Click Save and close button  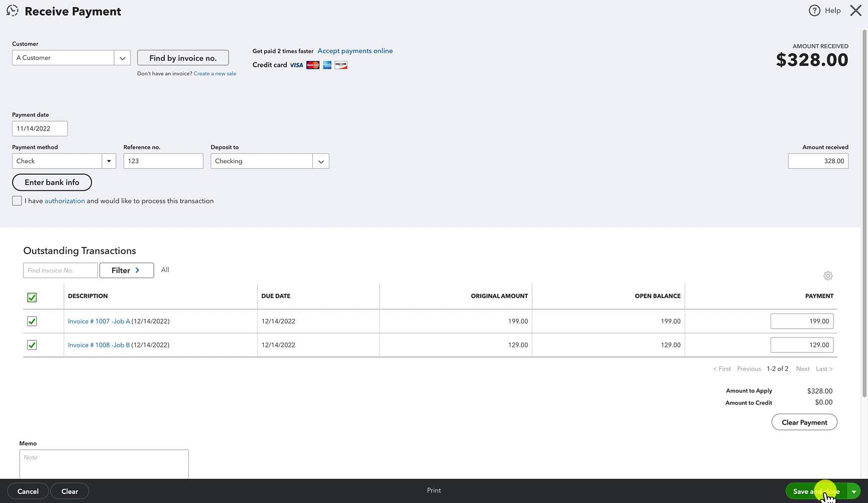[x=816, y=491]
